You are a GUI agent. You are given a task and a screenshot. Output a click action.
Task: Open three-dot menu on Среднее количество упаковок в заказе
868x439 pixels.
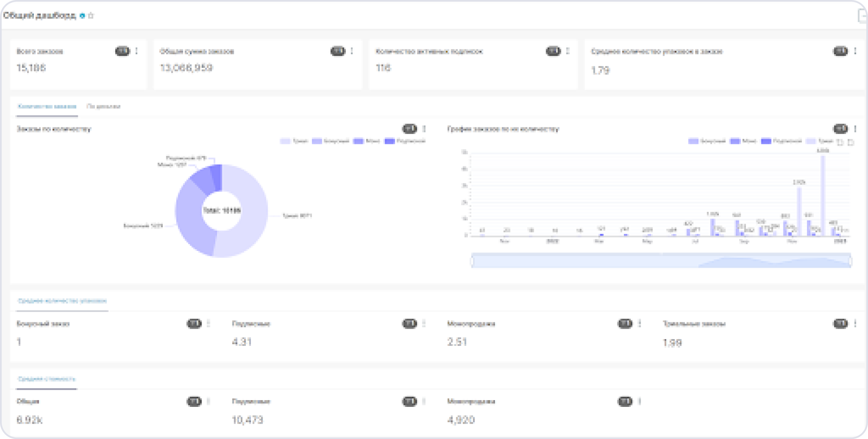pos(855,51)
